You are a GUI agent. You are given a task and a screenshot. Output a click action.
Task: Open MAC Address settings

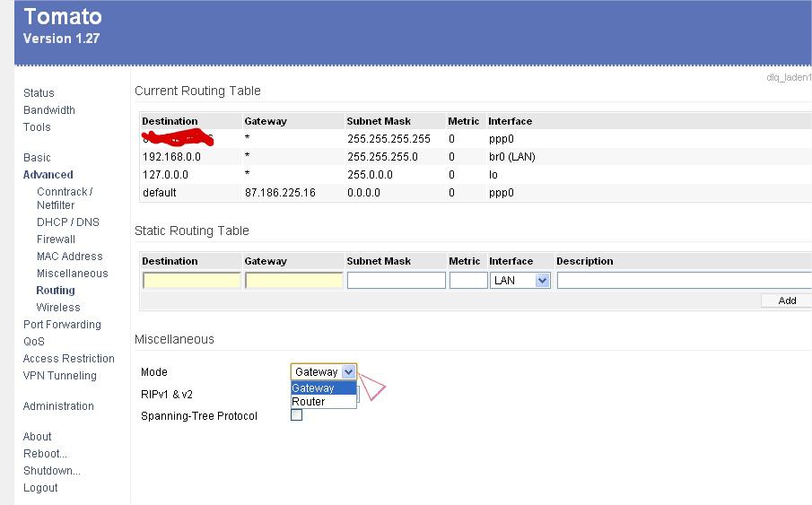coord(69,257)
